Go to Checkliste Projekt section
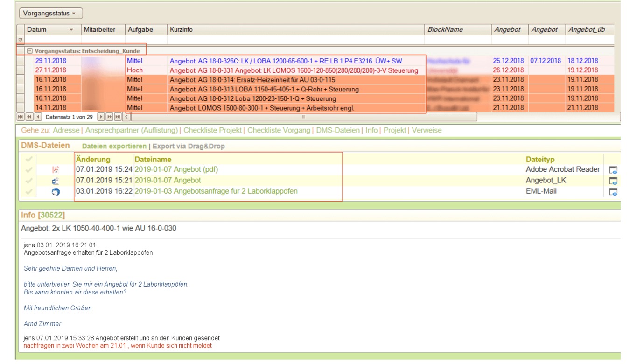 212,131
